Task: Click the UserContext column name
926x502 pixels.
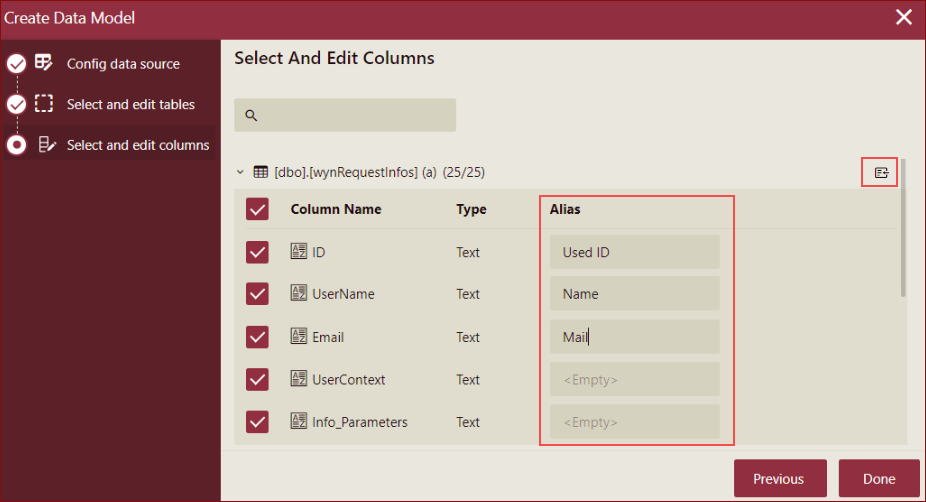Action: click(348, 379)
